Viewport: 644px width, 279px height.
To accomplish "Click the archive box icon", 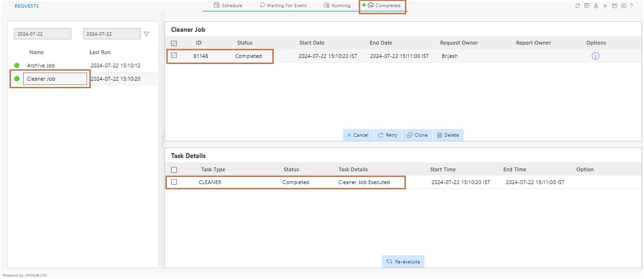I will click(614, 6).
